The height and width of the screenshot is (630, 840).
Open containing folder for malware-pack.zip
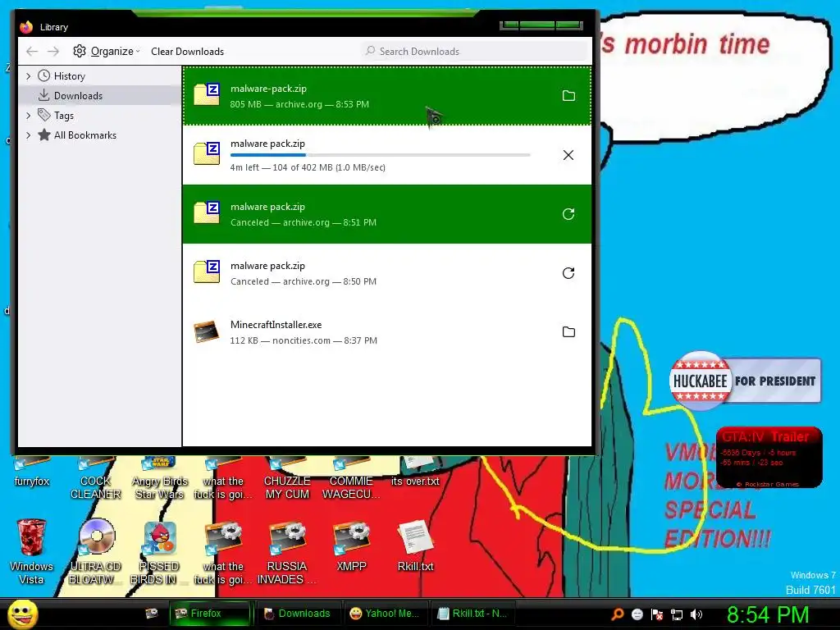click(x=568, y=96)
